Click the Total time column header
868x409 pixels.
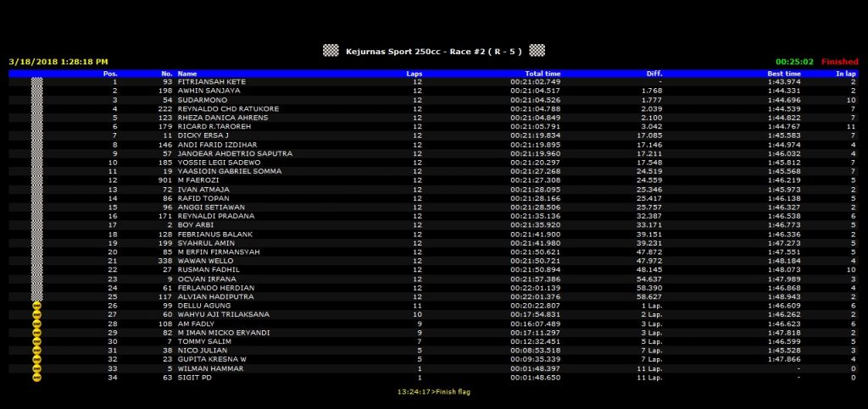coord(542,74)
